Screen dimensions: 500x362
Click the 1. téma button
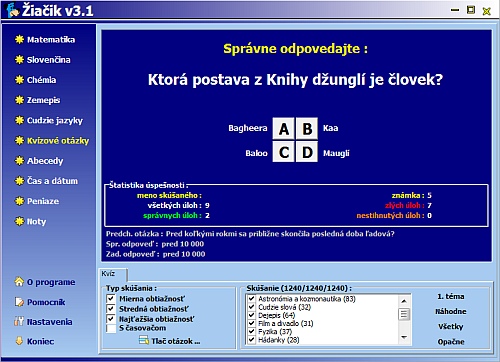451,296
